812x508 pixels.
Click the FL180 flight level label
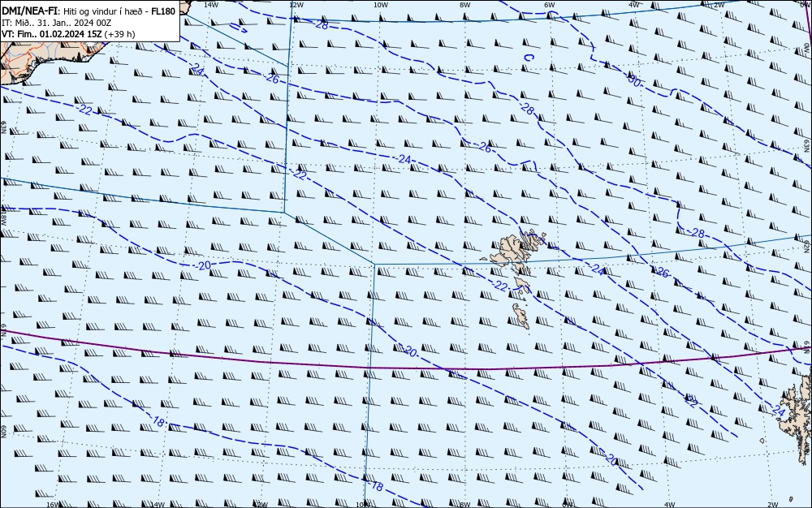click(x=163, y=11)
